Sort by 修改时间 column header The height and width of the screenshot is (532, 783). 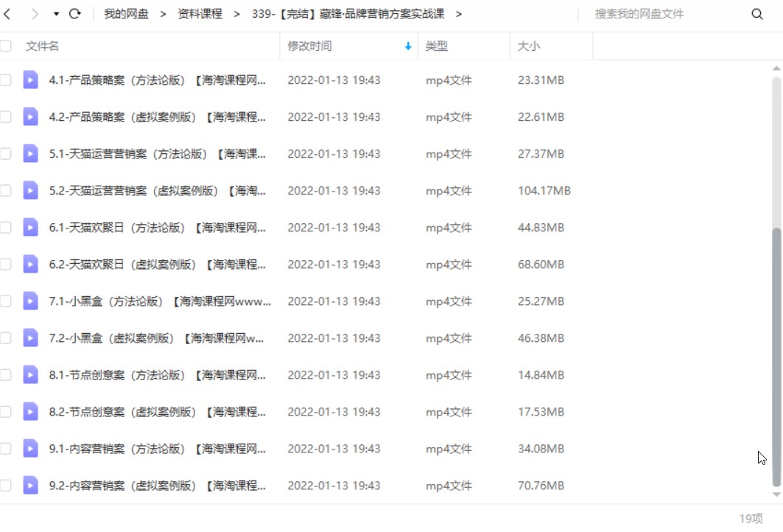(309, 46)
